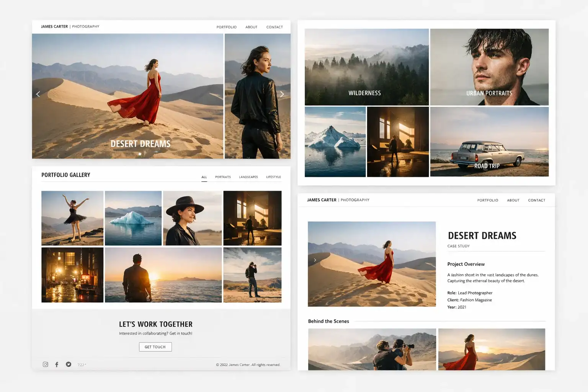Filter the gallery by Landscapes

[248, 177]
